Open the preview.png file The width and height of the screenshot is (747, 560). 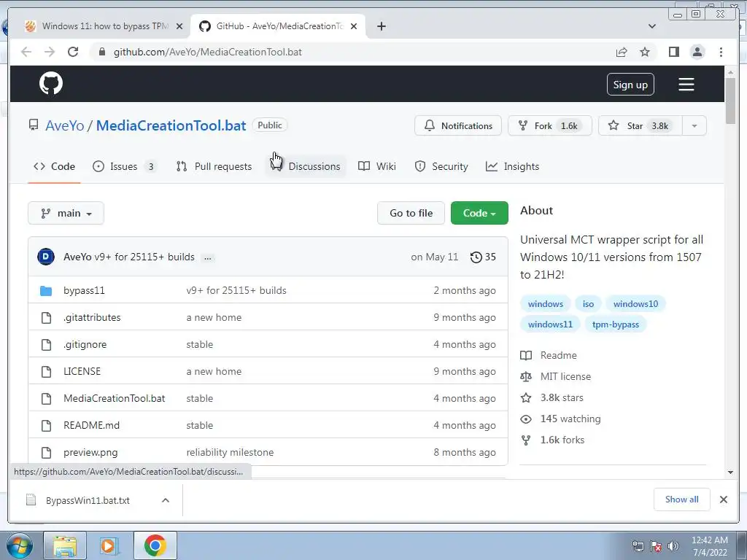pyautogui.click(x=90, y=452)
